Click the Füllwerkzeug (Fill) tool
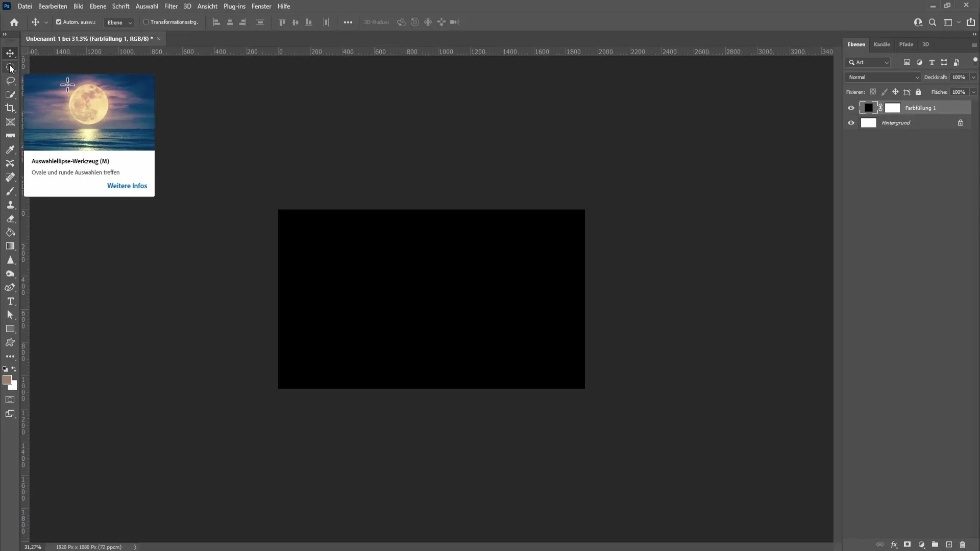Image resolution: width=980 pixels, height=551 pixels. (10, 232)
